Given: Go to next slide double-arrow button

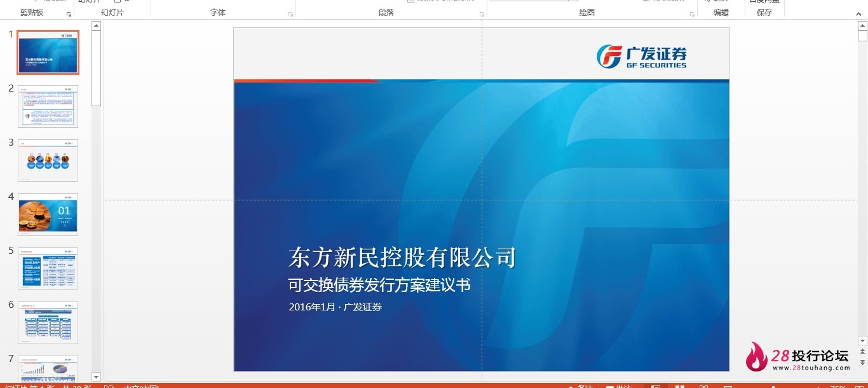Looking at the screenshot, I should point(862,362).
